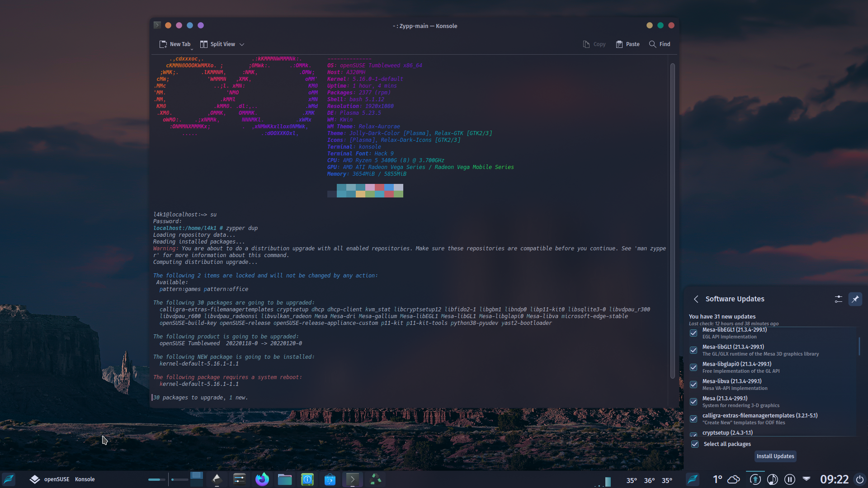Open the recycle trash icon in taskbar
This screenshot has height=488, width=868.
click(x=376, y=479)
